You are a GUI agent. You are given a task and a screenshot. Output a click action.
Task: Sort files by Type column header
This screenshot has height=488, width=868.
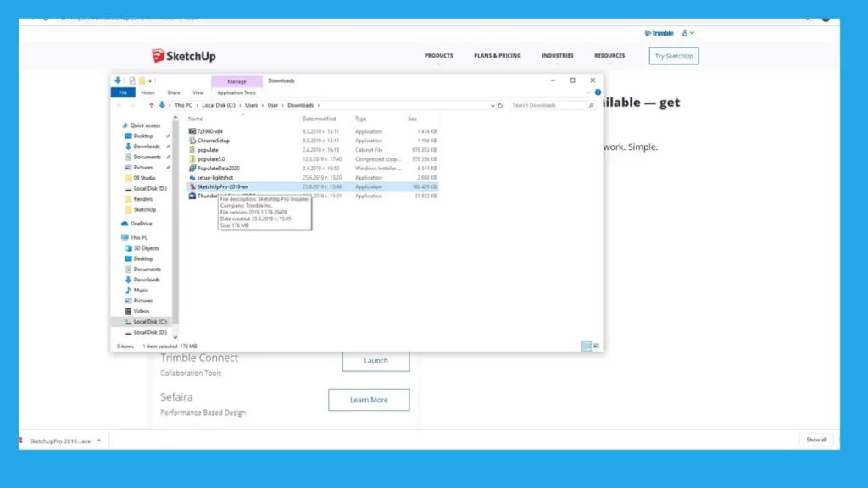point(360,119)
